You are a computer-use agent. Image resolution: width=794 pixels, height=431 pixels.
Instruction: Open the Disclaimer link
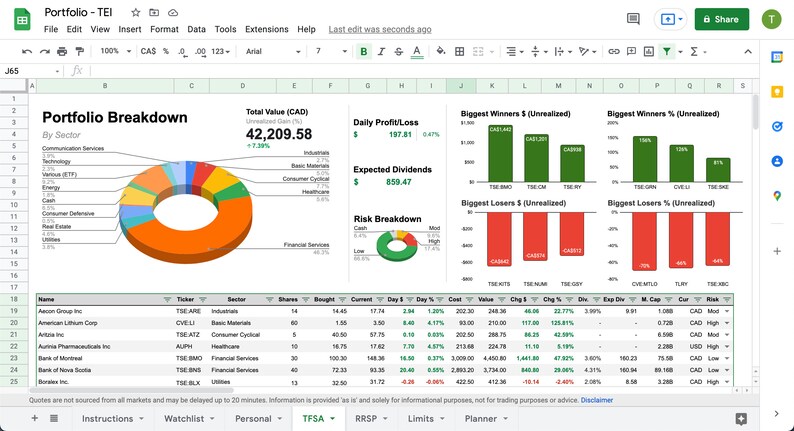click(x=597, y=400)
